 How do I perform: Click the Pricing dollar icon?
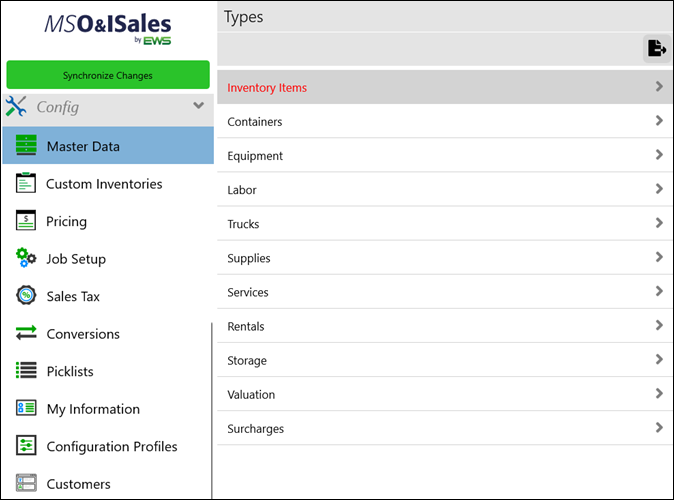pyautogui.click(x=27, y=221)
